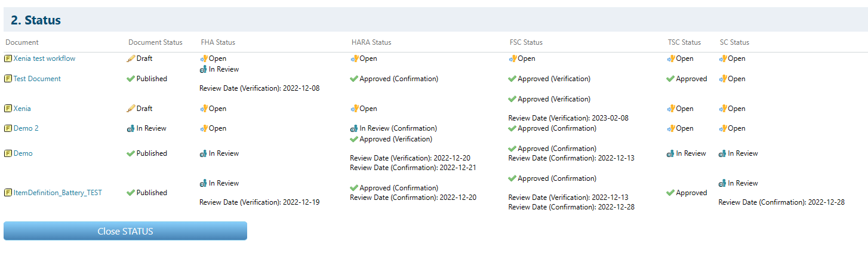Click the Published checkmark icon for ItemDefinition_Battery_TEST
Screen dimensions: 868x256
(131, 193)
